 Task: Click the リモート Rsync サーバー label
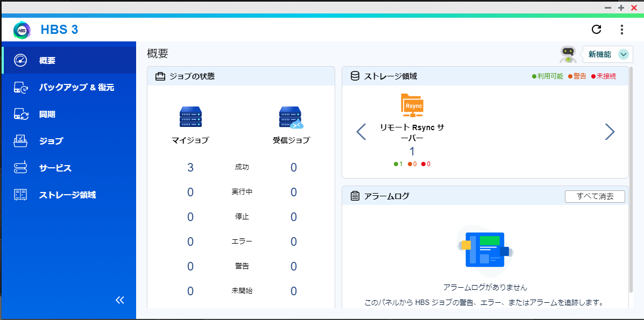tap(412, 133)
